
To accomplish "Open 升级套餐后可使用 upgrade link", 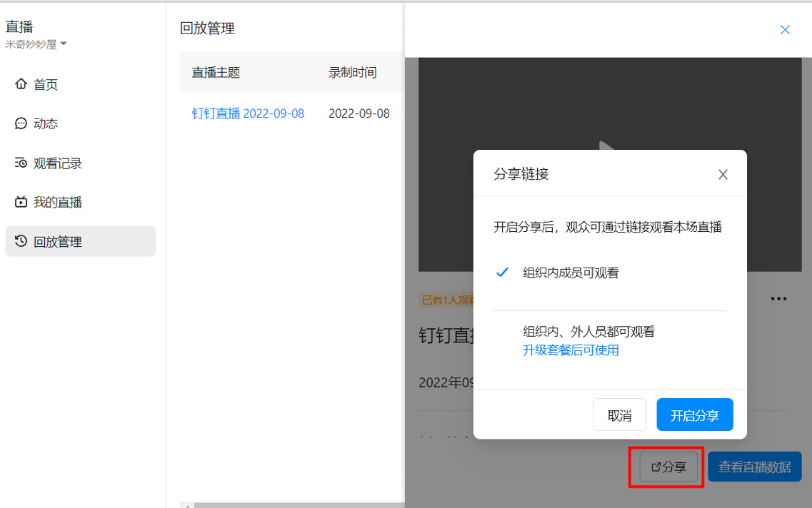I will click(571, 350).
